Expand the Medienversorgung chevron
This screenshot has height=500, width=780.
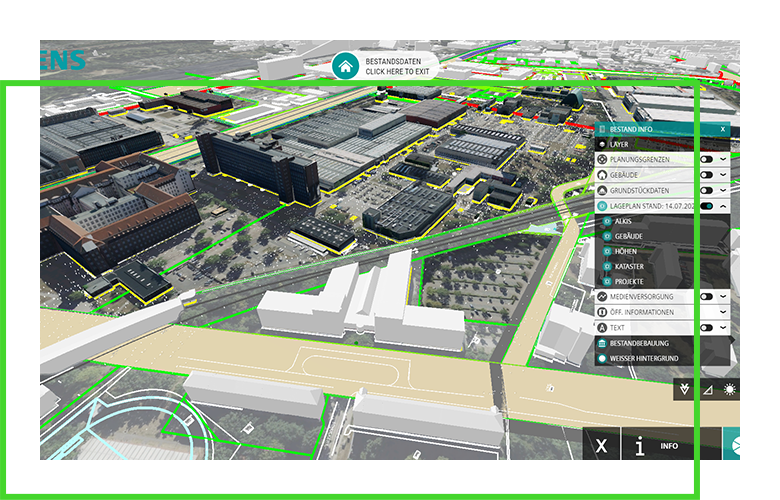(x=723, y=297)
